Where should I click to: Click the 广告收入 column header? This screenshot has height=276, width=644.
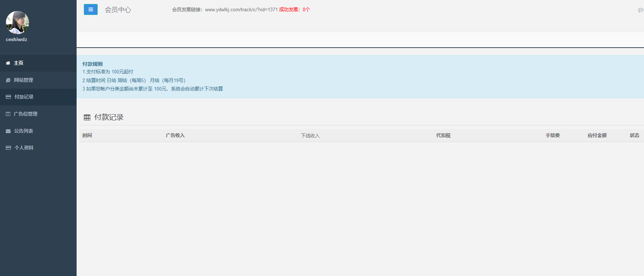[x=175, y=136]
